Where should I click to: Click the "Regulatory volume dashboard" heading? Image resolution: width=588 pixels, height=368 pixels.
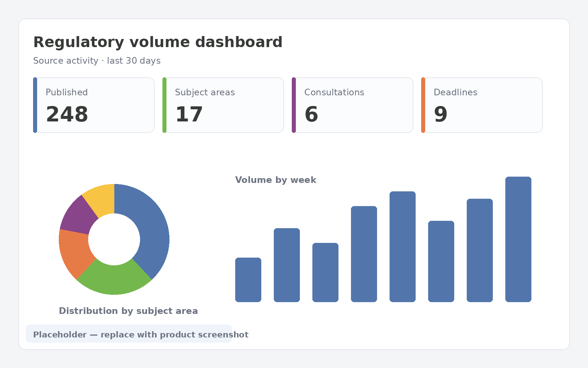pyautogui.click(x=158, y=42)
